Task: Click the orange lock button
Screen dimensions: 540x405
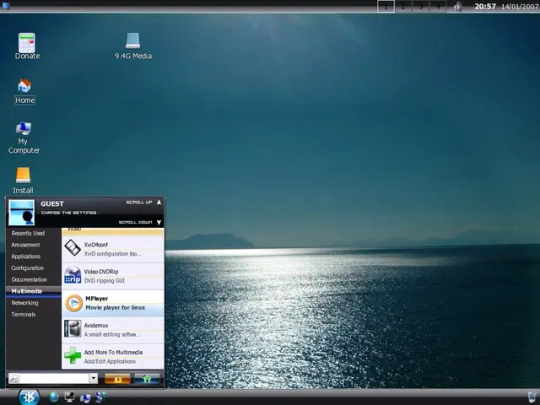Action: 117,379
